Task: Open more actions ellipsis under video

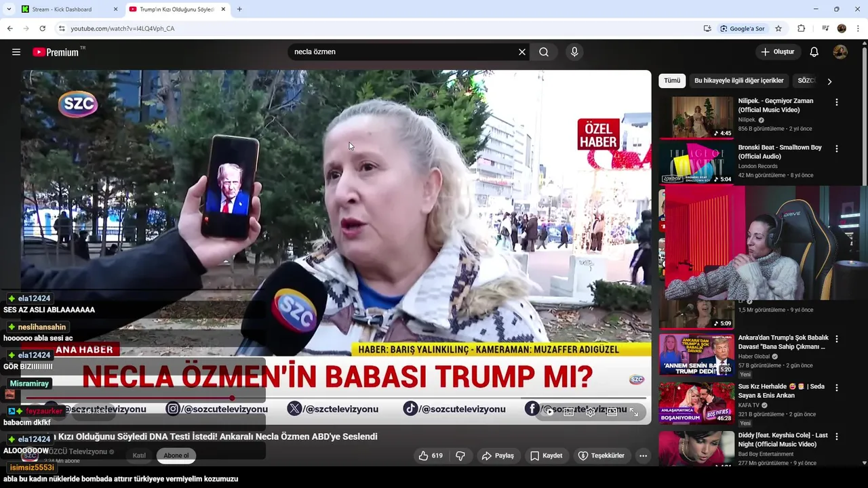Action: pos(643,455)
